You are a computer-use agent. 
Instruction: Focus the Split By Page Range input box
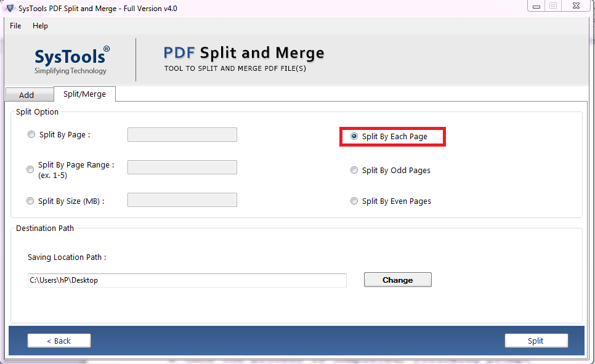coord(182,168)
